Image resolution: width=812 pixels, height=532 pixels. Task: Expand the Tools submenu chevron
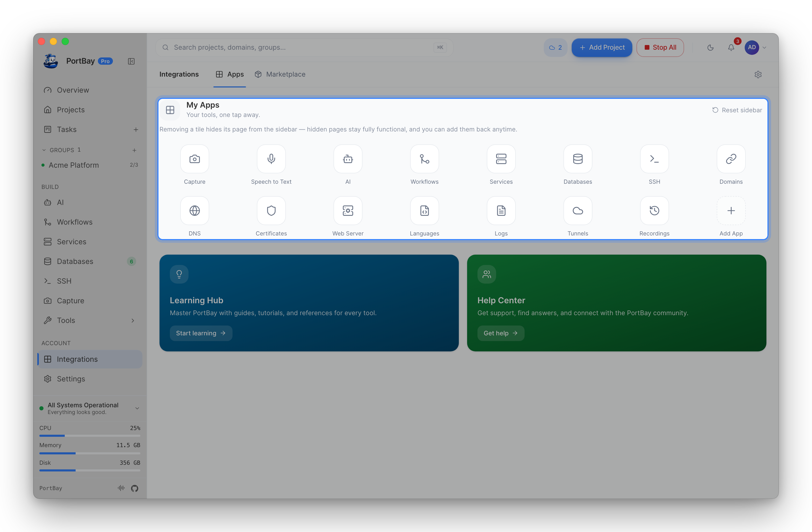coord(133,321)
